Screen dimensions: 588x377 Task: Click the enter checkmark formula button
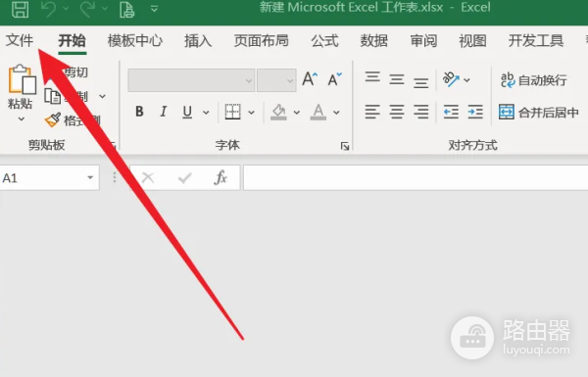coord(184,177)
